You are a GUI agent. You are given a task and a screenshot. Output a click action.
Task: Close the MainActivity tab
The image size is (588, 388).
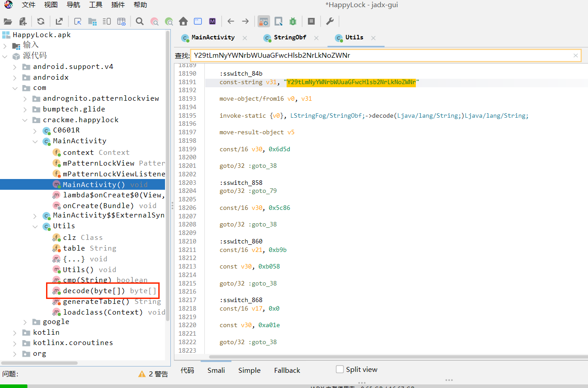(x=245, y=38)
